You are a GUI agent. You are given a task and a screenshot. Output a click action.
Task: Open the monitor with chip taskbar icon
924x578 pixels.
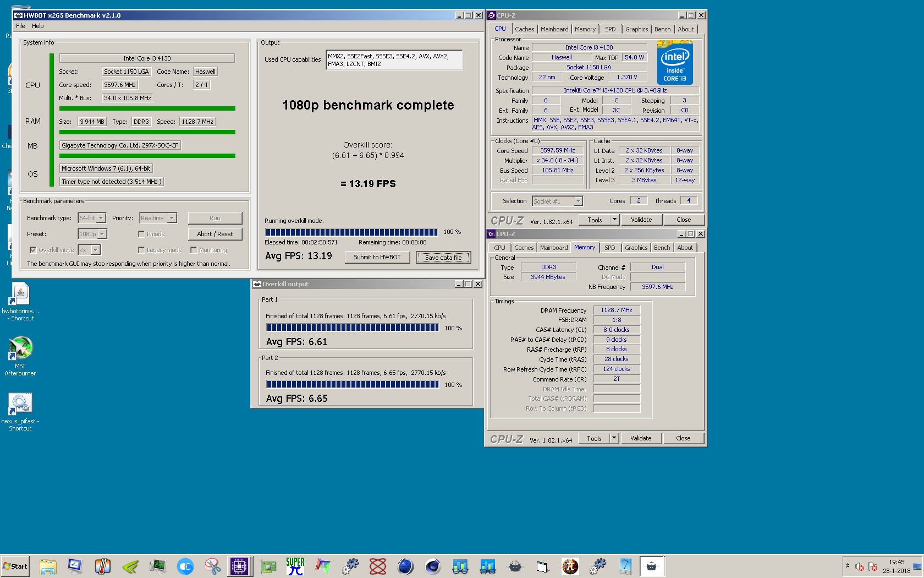click(x=158, y=566)
